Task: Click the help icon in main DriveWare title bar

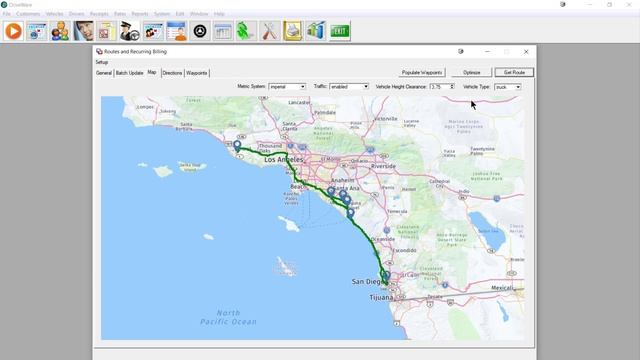Action: point(563,4)
